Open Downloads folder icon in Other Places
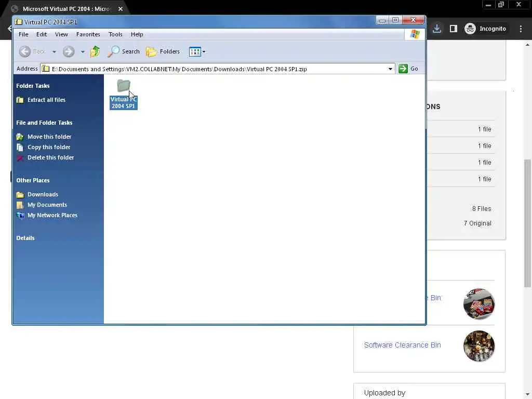 click(x=20, y=195)
